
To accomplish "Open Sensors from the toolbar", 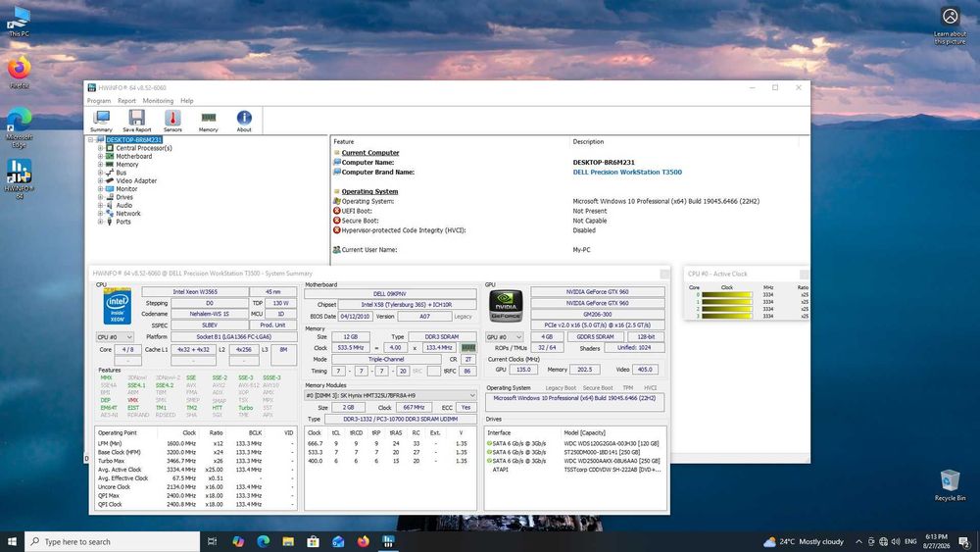I will 172,121.
